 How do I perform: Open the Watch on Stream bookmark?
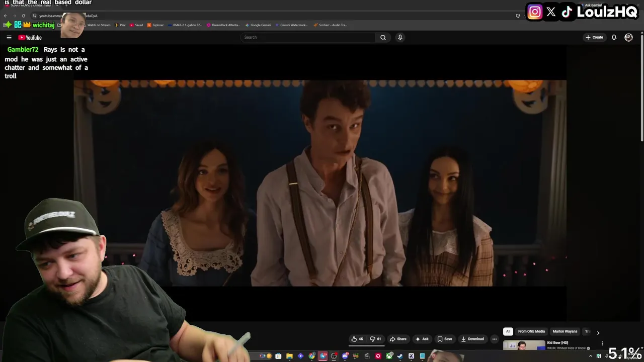tap(99, 25)
